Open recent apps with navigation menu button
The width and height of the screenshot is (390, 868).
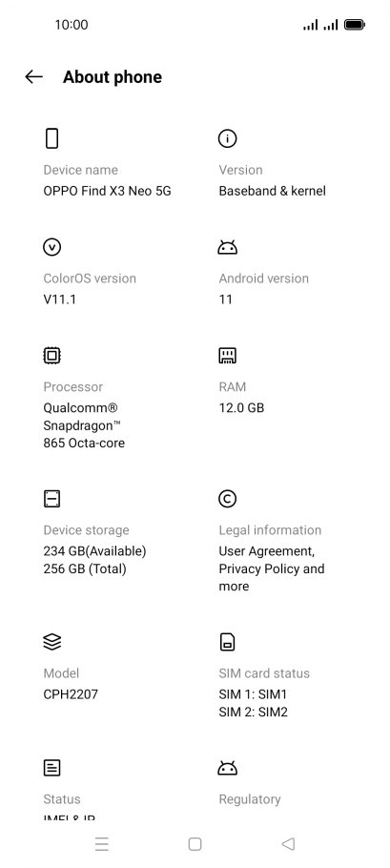[x=102, y=843]
